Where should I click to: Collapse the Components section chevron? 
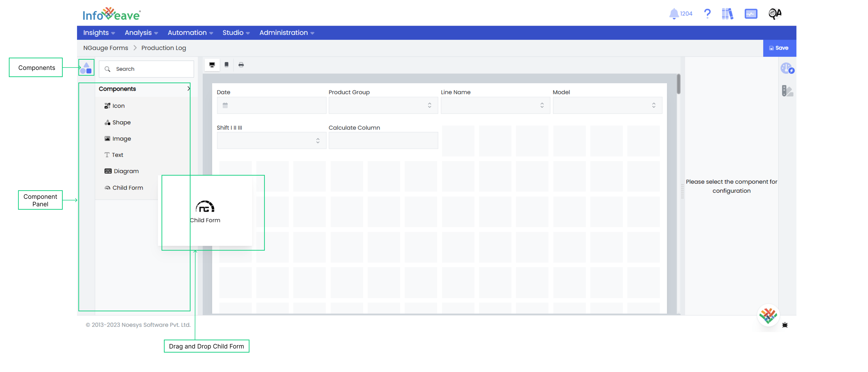(189, 89)
